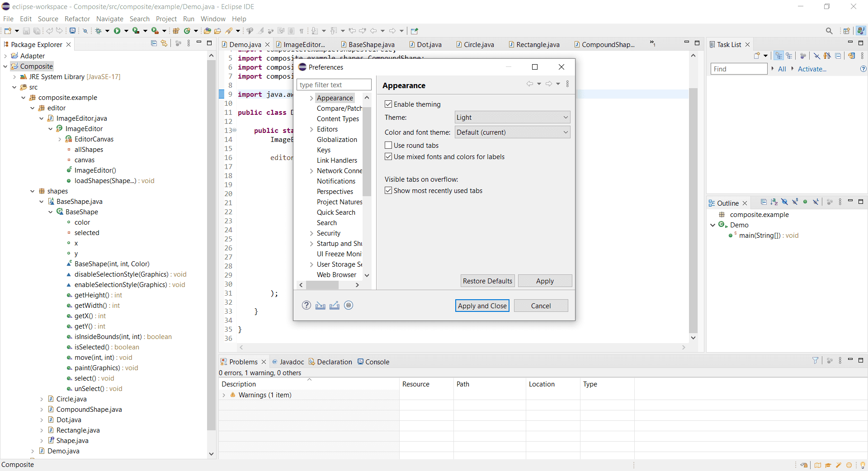
Task: Select the Java perspective icon
Action: pyautogui.click(x=861, y=31)
